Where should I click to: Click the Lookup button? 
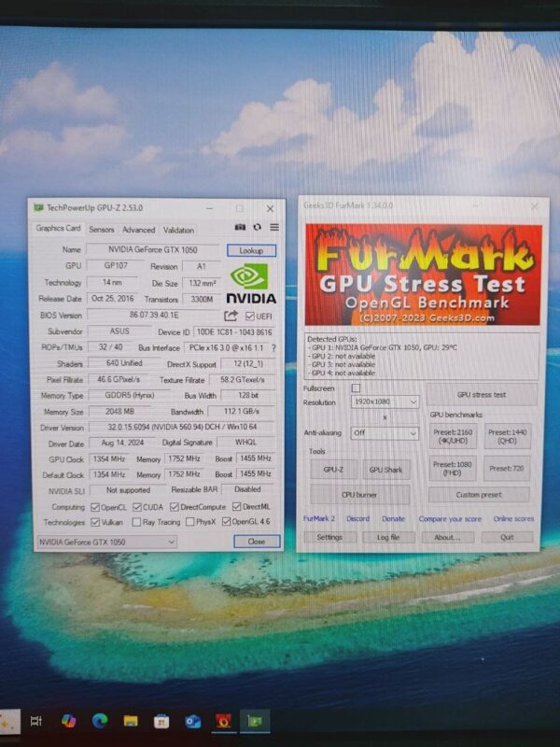pos(251,250)
